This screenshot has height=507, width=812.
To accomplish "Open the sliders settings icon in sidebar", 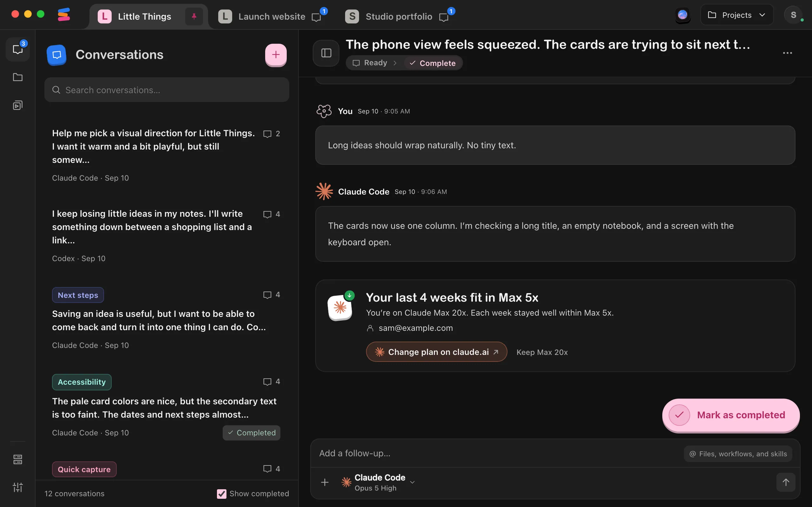I will (18, 487).
